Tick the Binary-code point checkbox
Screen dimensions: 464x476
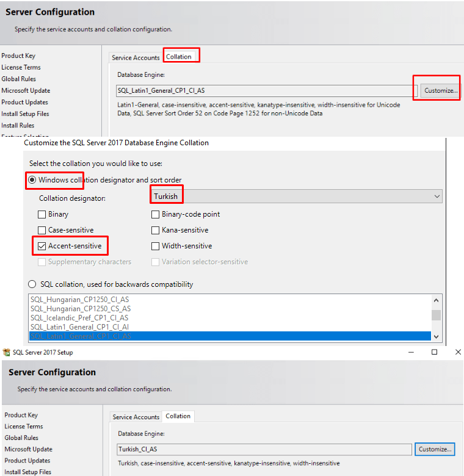point(156,214)
